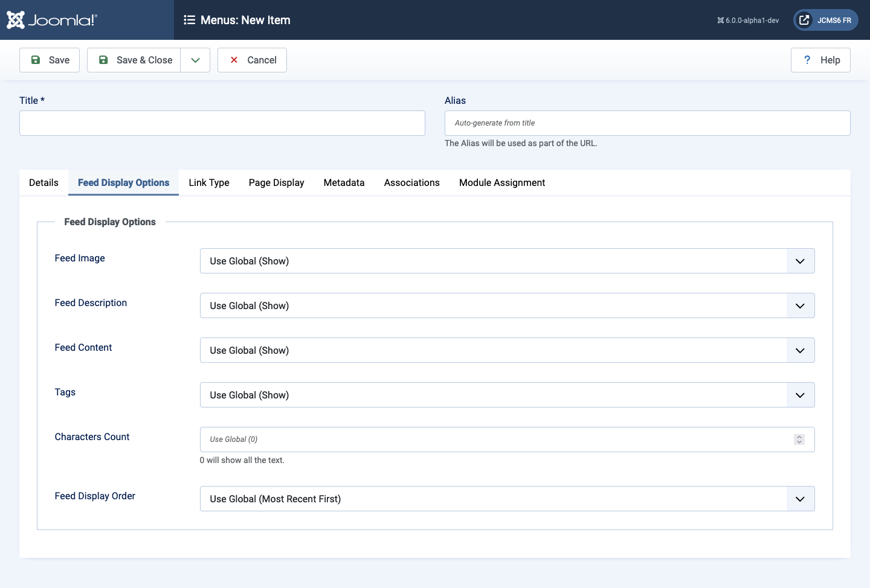Viewport: 870px width, 588px height.
Task: Click the 6.0.0-alpha1-dev version badge
Action: point(748,21)
